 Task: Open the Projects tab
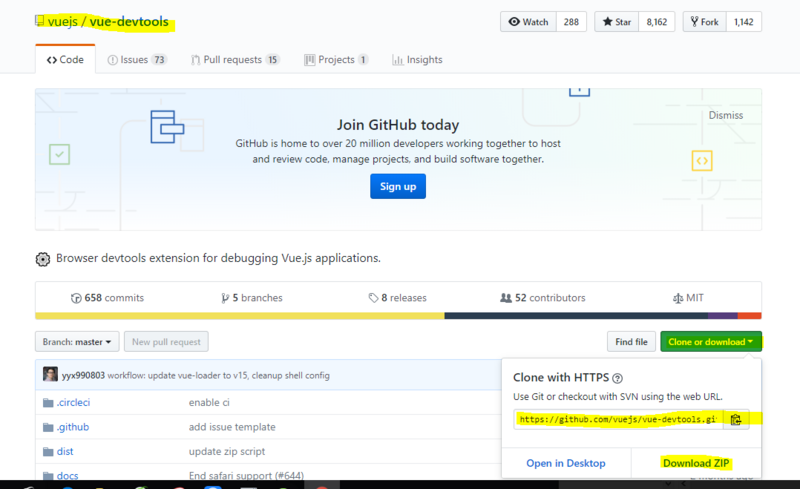click(x=336, y=60)
